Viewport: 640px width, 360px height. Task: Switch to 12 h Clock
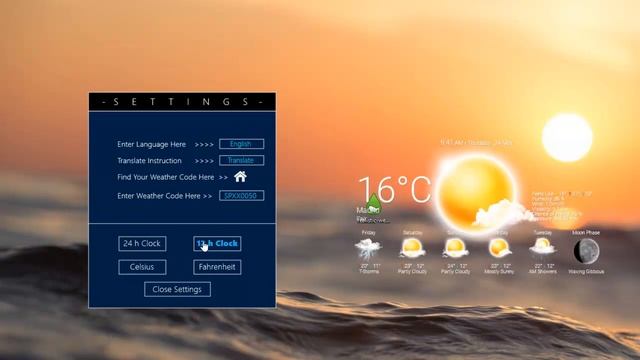[217, 243]
